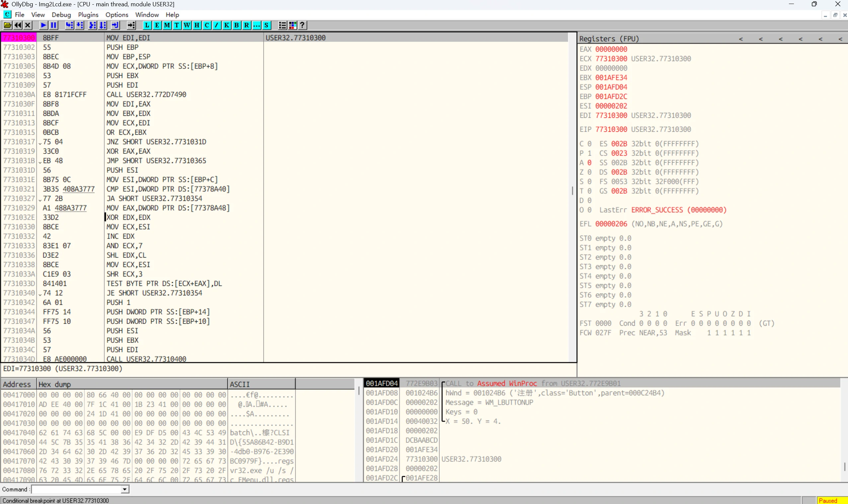Open the Call stack K button
The width and height of the screenshot is (848, 504).
pos(227,25)
